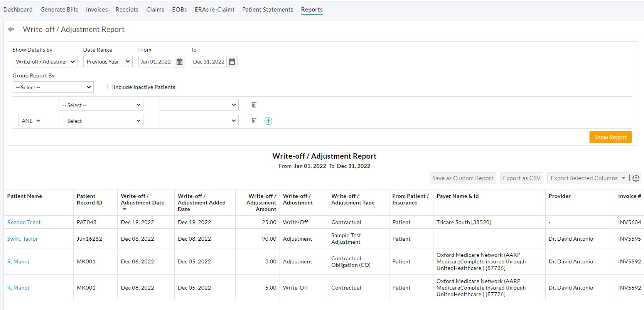Open the Invoices tab
Image resolution: width=644 pixels, height=310 pixels.
click(x=97, y=10)
